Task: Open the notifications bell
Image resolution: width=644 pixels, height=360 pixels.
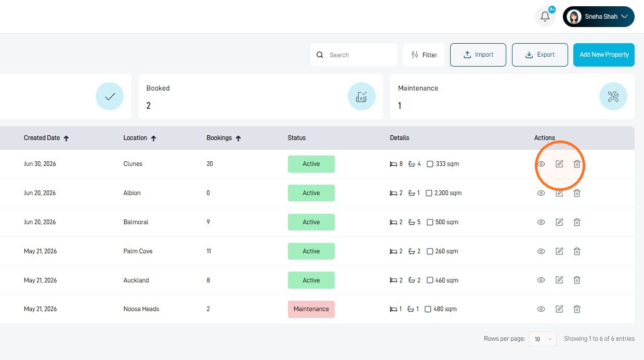Action: pyautogui.click(x=545, y=17)
